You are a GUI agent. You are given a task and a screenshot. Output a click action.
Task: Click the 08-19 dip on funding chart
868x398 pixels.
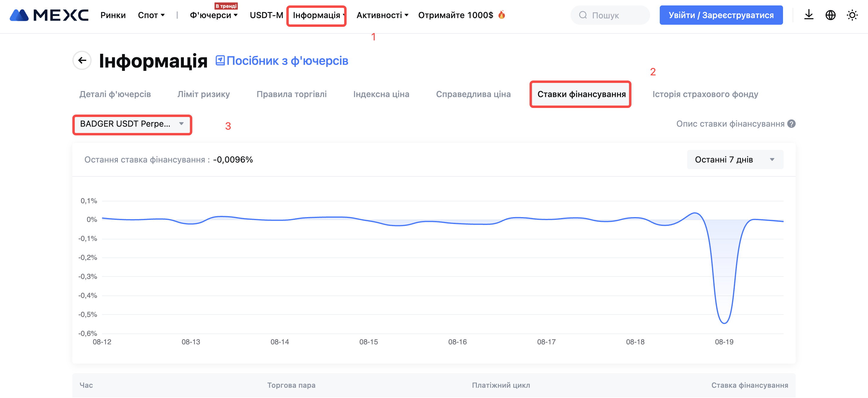[724, 323]
